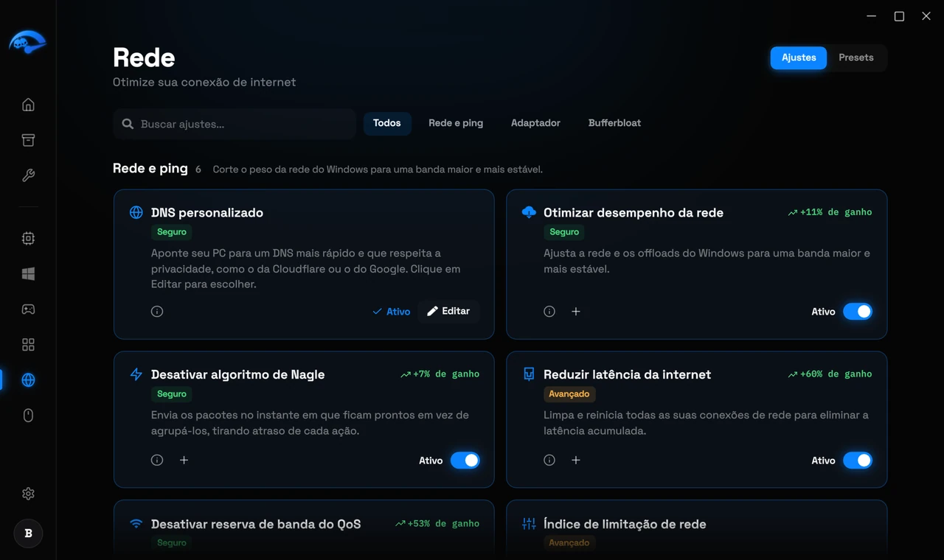
Task: Expand Reduzir latência da internet plus icon
Action: [x=576, y=461]
